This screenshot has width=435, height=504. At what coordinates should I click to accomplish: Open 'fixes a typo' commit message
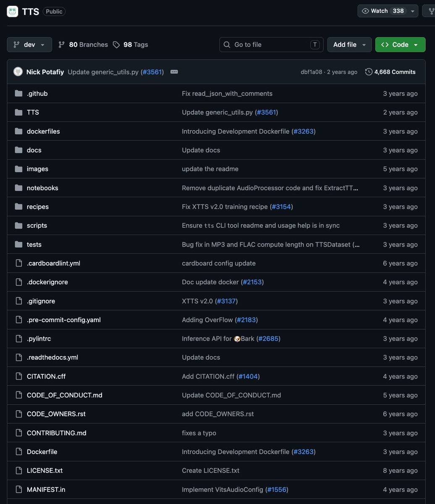199,433
